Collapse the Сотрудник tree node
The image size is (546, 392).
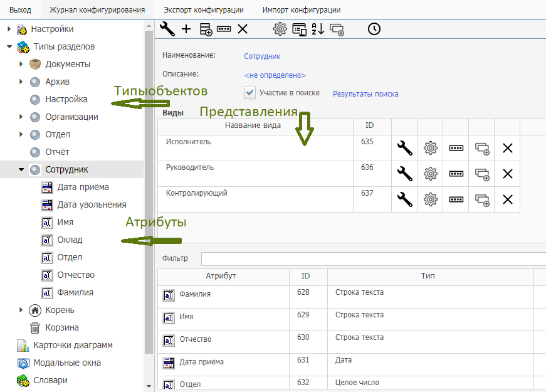pyautogui.click(x=21, y=169)
